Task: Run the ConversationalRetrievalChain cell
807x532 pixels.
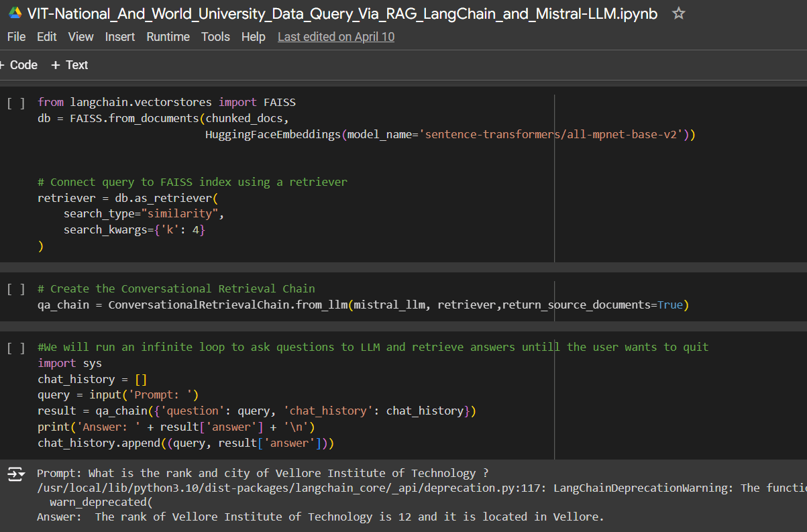Action: [15, 288]
